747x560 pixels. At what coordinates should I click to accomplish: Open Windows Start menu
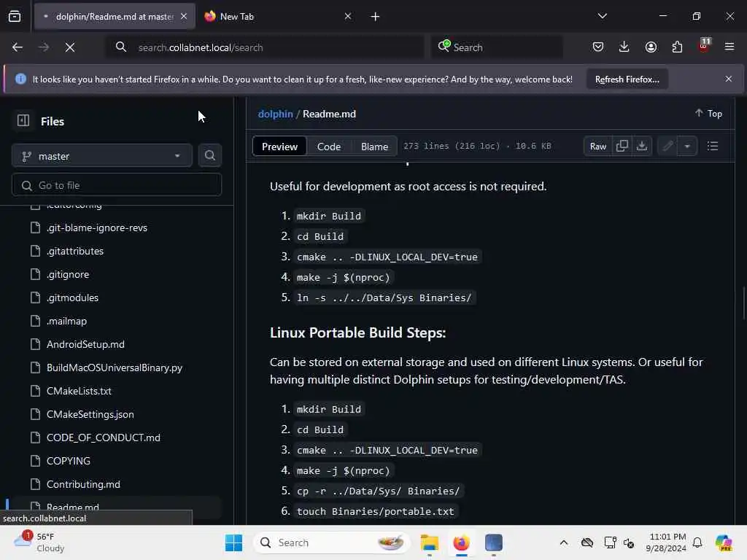(233, 542)
